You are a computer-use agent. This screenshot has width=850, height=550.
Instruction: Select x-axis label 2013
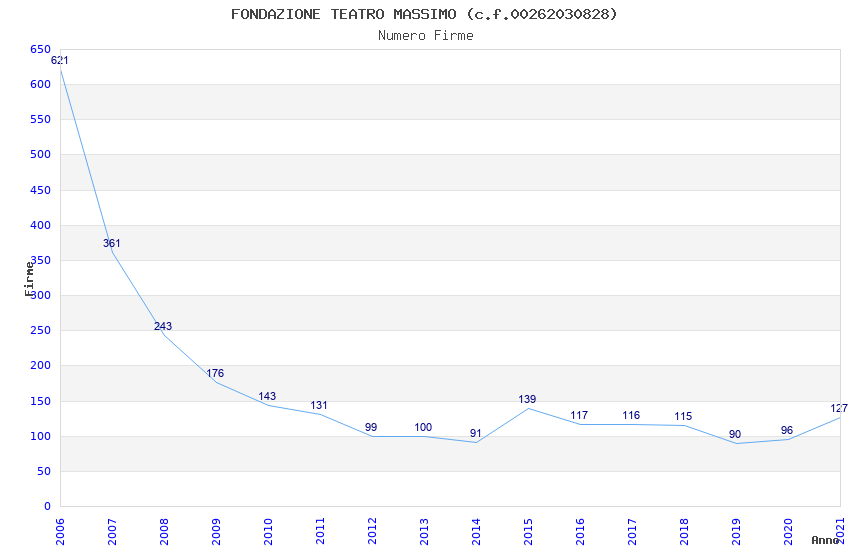pos(424,531)
